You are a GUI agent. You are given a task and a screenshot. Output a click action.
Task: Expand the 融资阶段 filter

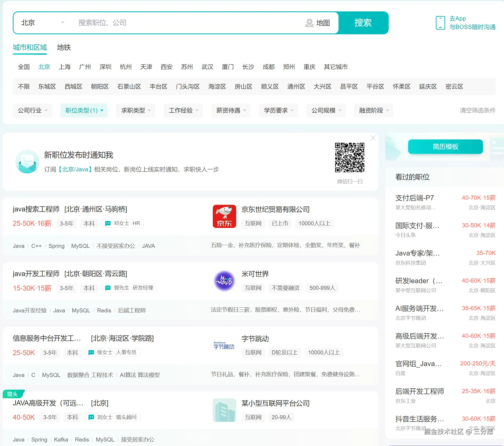pyautogui.click(x=374, y=110)
